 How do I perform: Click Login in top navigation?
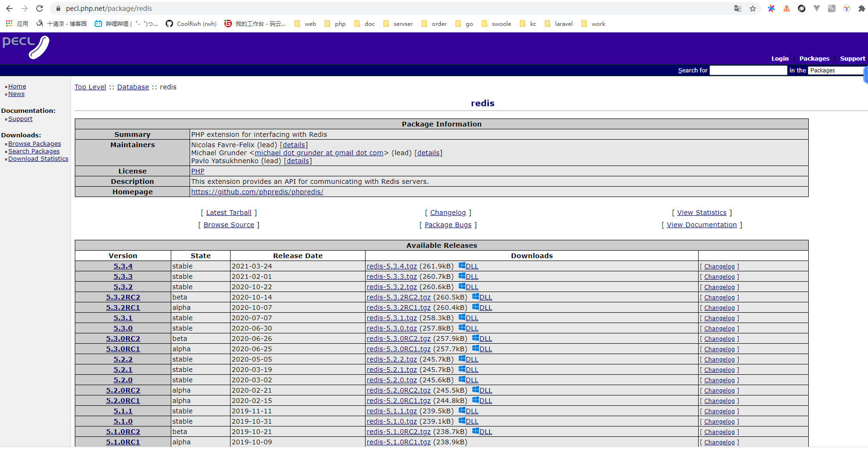780,58
